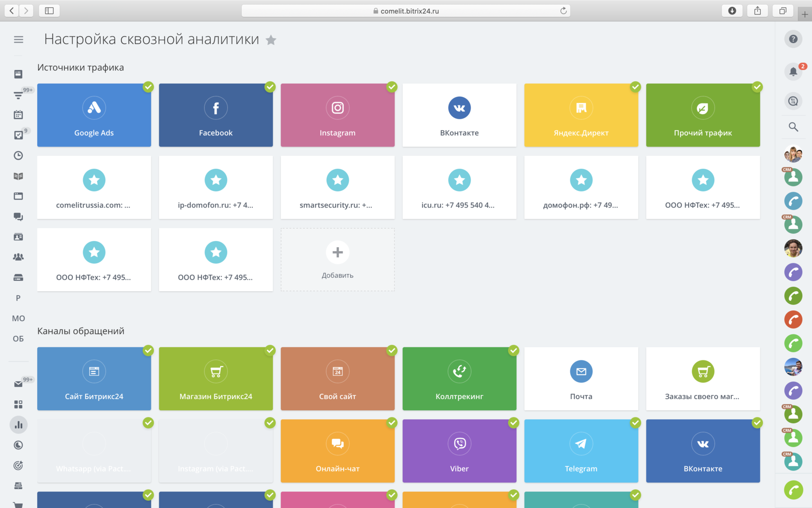Select the домофон.рф source tile
Screen dimensions: 812x508
(581, 187)
